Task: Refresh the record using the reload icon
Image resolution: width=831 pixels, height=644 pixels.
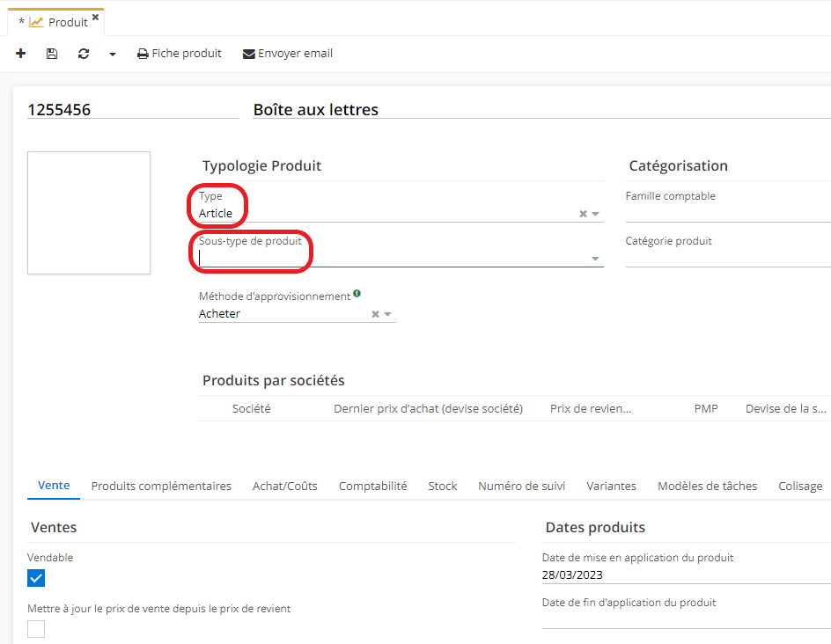Action: pos(84,54)
